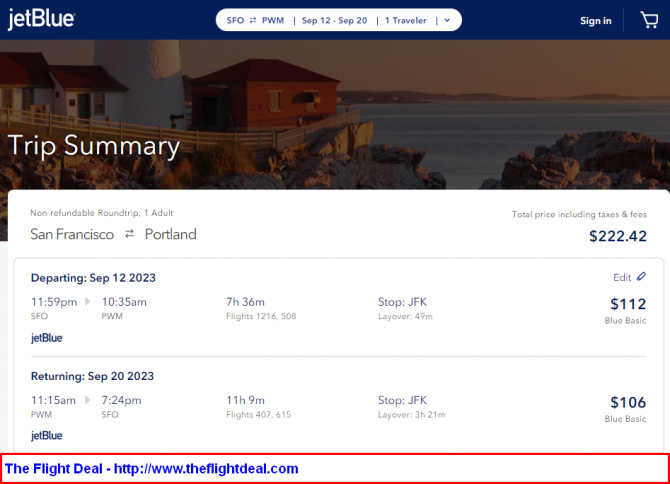Screen dimensions: 670x484
Task: Click the jetBlue logo in header
Action: click(41, 19)
